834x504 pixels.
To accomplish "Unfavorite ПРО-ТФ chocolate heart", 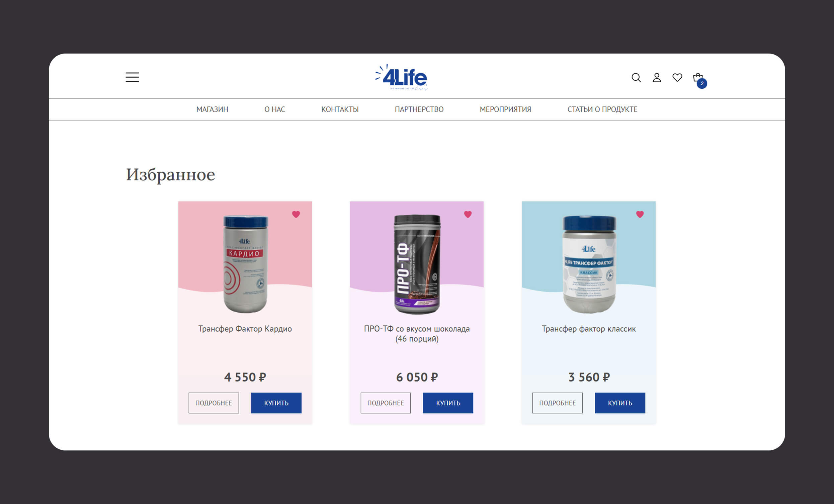I will pos(468,214).
